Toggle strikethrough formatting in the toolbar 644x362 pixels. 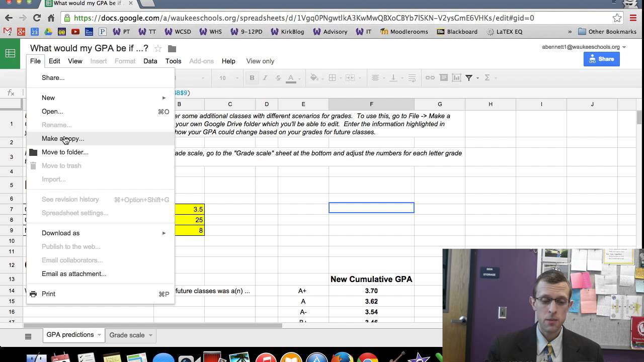coord(278,78)
